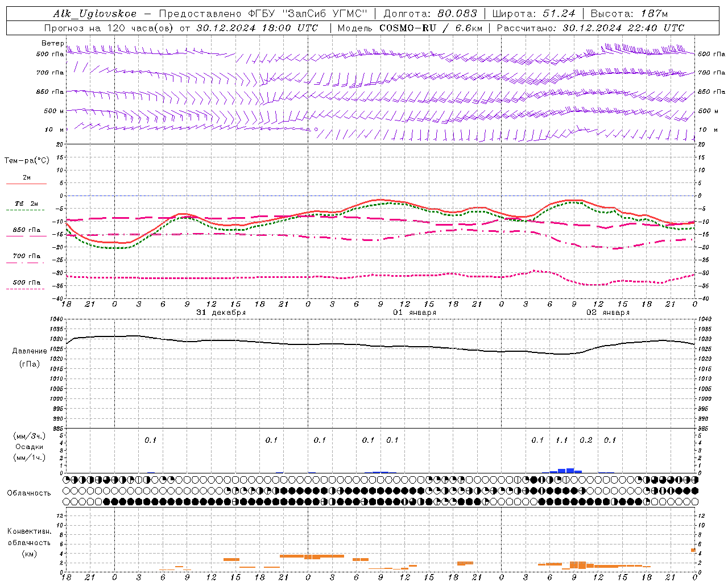728x582 pixels.
Task: Click the Ветер wind panel label
Action: tap(52, 43)
